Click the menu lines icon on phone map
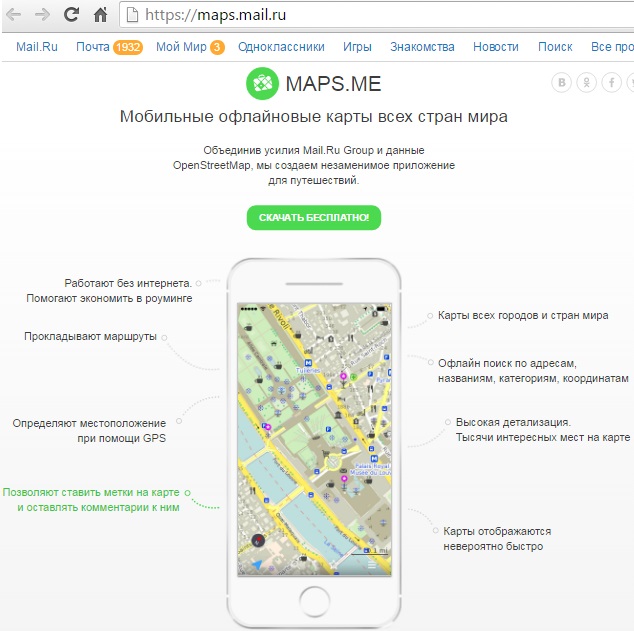Viewport: 634px width, 631px height. click(372, 565)
